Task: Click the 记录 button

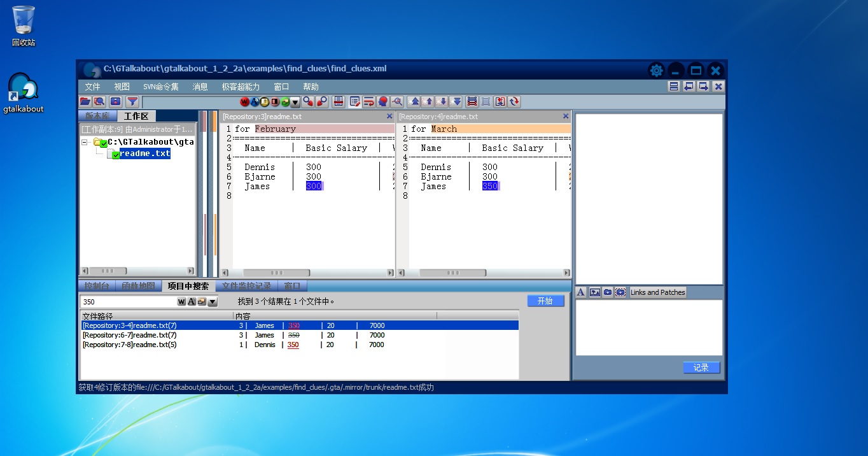Action: click(x=701, y=367)
